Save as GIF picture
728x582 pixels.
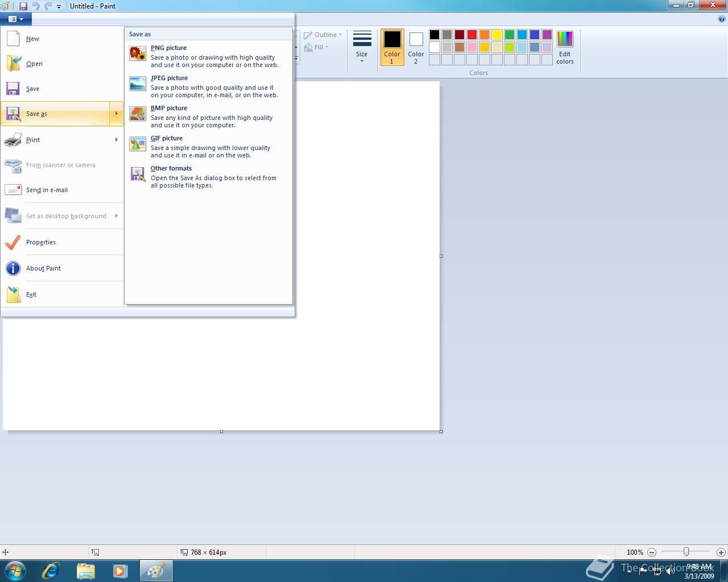(x=209, y=147)
